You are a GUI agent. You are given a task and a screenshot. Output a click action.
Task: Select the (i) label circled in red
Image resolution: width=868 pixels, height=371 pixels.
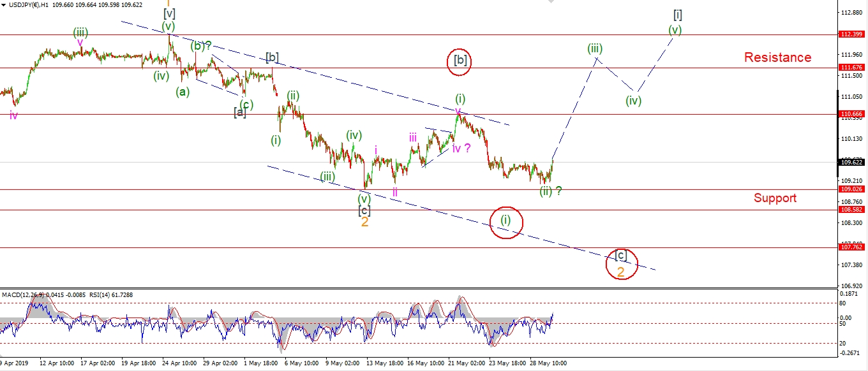(x=505, y=220)
